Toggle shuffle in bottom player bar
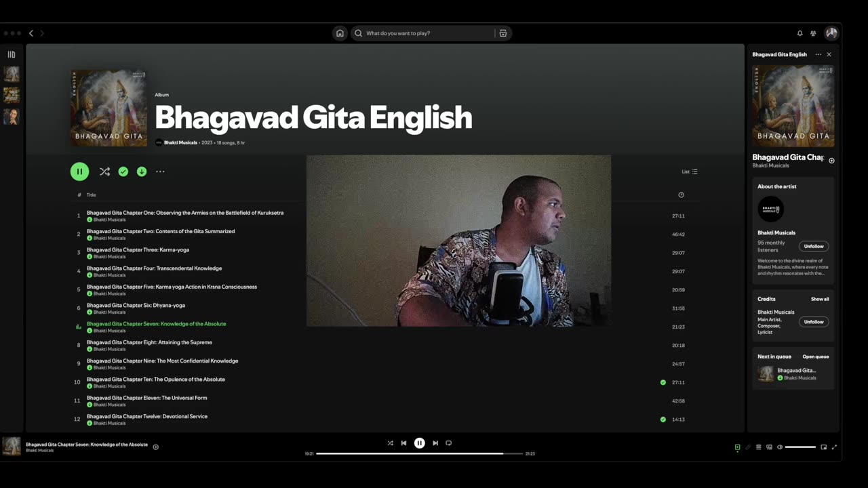868x488 pixels. 390,443
